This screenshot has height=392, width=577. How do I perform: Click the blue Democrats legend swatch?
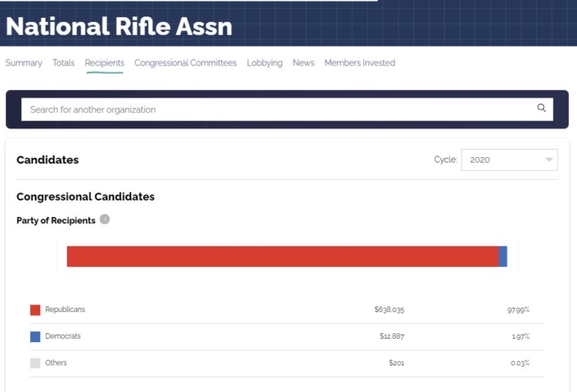[x=35, y=336]
